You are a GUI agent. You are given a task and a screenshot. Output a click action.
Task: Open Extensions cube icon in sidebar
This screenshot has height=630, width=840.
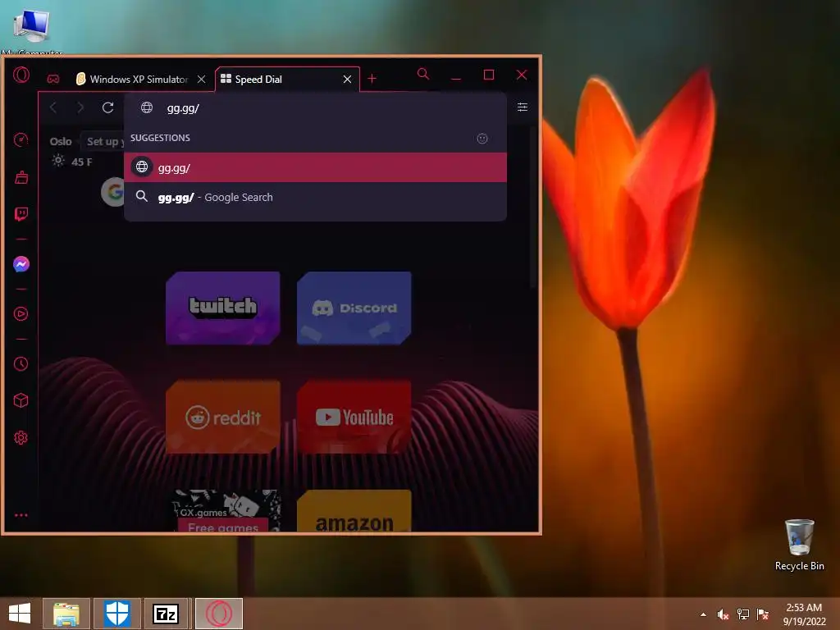pos(21,400)
